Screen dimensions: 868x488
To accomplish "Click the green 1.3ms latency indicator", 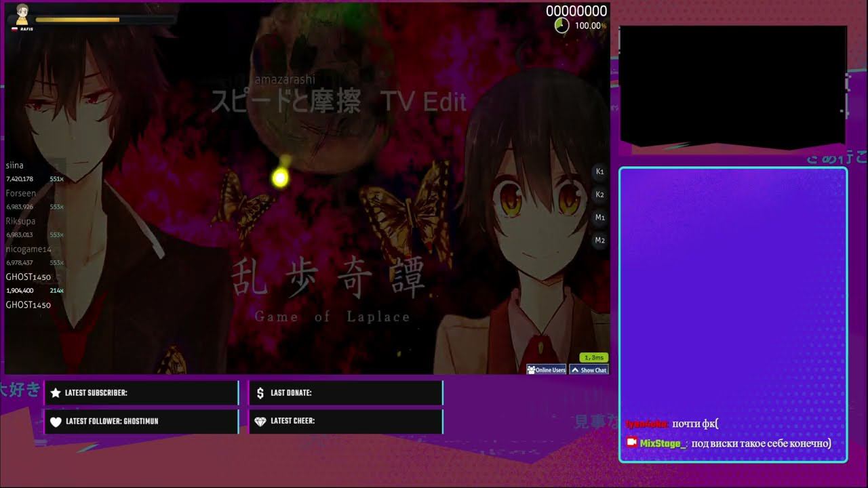I will (593, 357).
